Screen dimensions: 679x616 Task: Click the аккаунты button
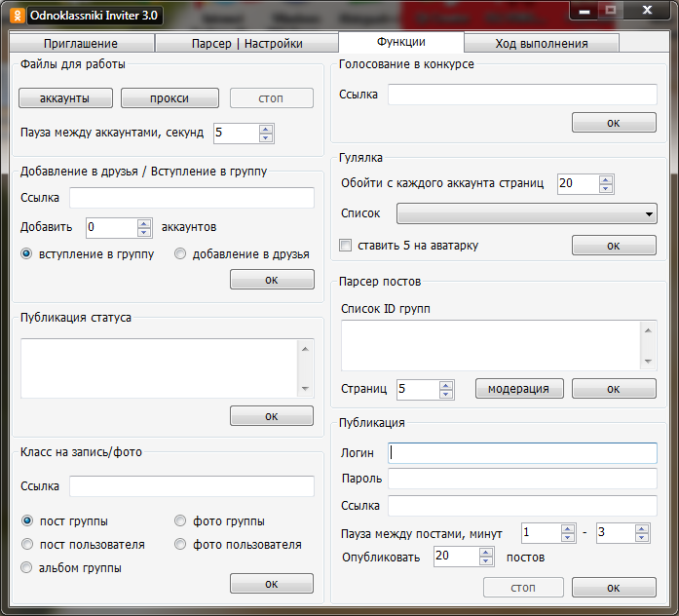click(x=65, y=98)
